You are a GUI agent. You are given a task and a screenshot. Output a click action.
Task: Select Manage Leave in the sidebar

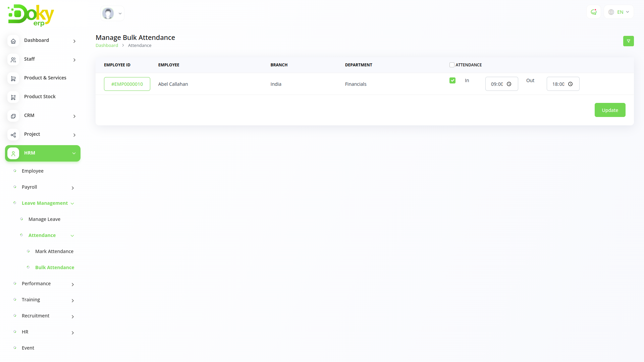[44, 219]
